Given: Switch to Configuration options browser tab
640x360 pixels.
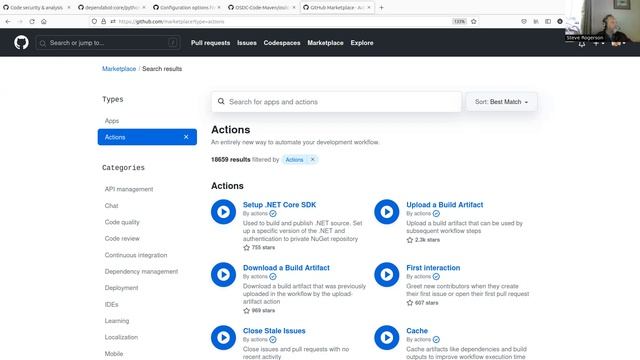Looking at the screenshot, I should pyautogui.click(x=187, y=7).
